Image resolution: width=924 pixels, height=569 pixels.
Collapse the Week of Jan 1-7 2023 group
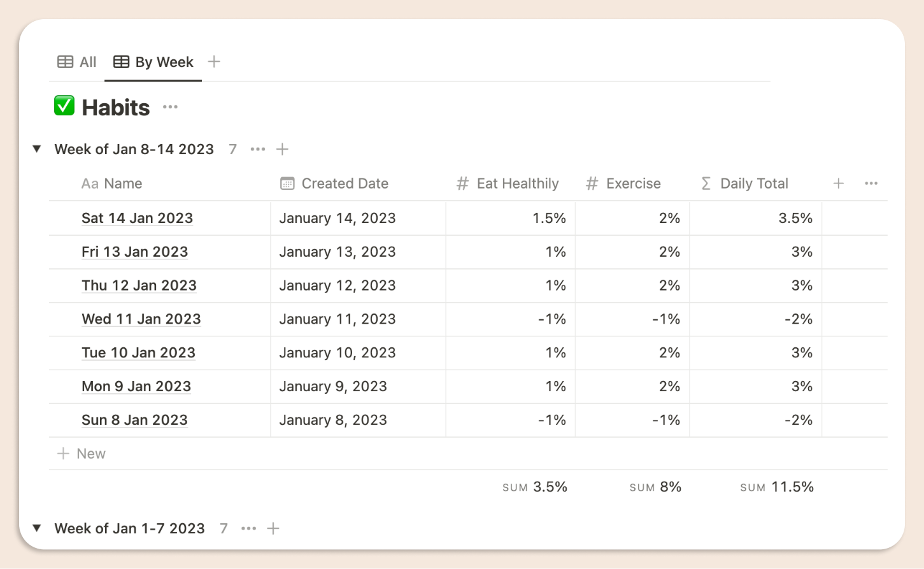(x=37, y=528)
